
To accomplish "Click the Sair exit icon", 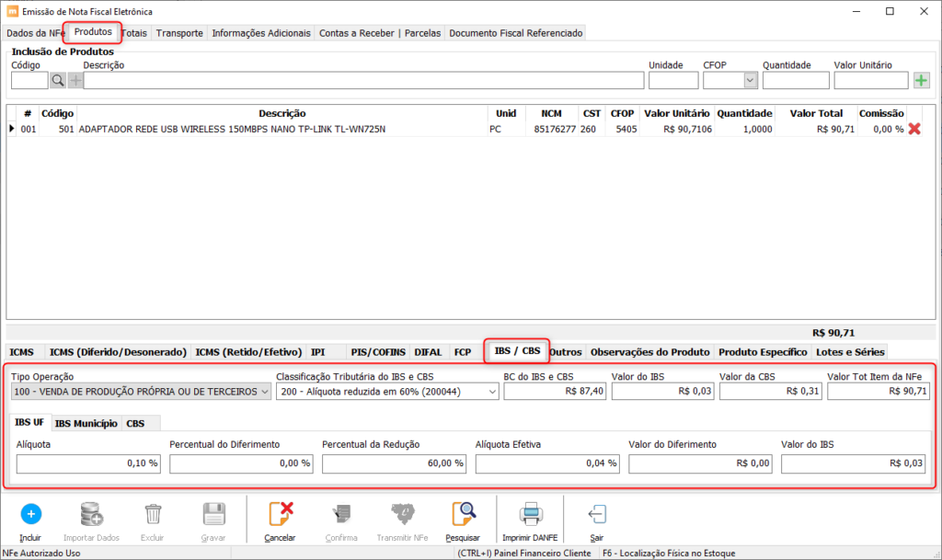I will tap(597, 514).
